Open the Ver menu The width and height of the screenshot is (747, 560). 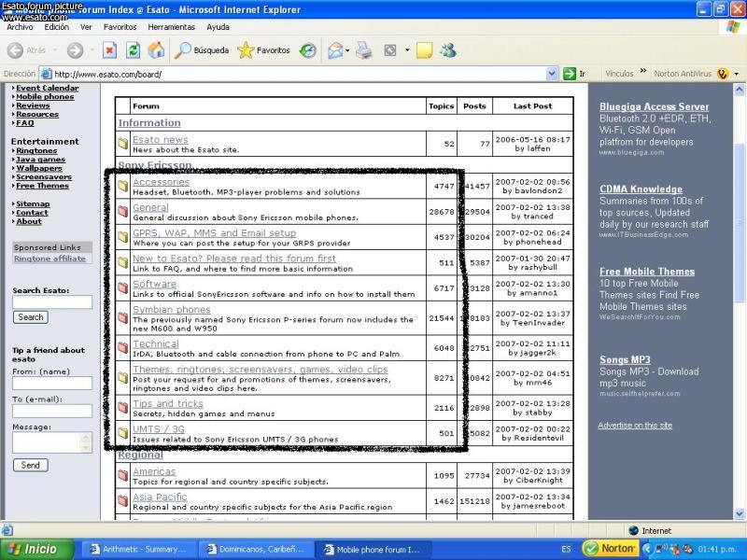pos(86,27)
